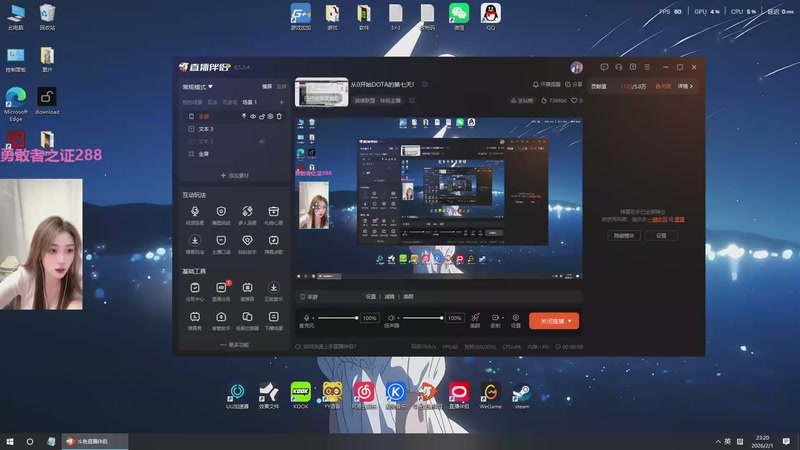
Task: Open the 房管助手 tool icon
Action: [x=221, y=317]
